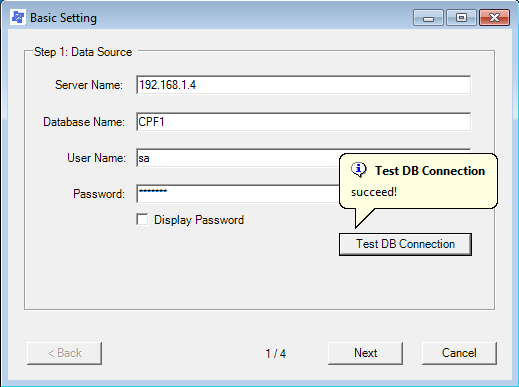Click the Basic Setting app icon in title bar
This screenshot has height=387, width=519.
point(18,17)
